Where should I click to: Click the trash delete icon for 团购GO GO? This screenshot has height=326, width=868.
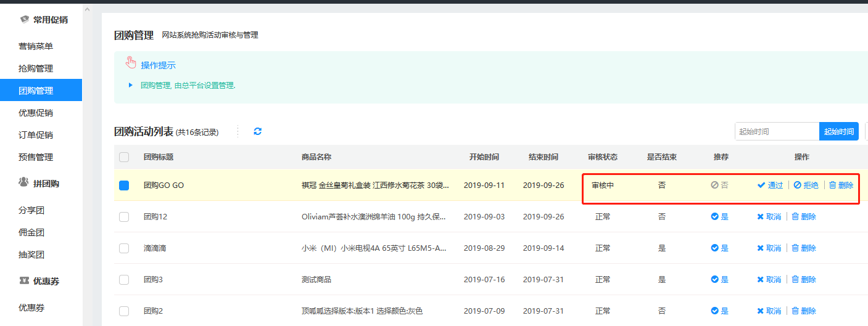pyautogui.click(x=833, y=185)
